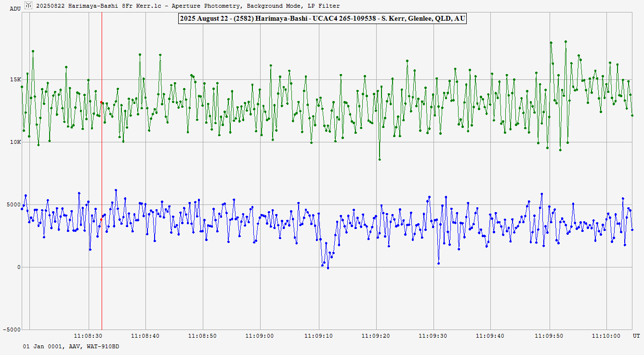Screen dimensions: 644x355
Task: Click the 11:09:50 time axis label
Action: click(549, 335)
